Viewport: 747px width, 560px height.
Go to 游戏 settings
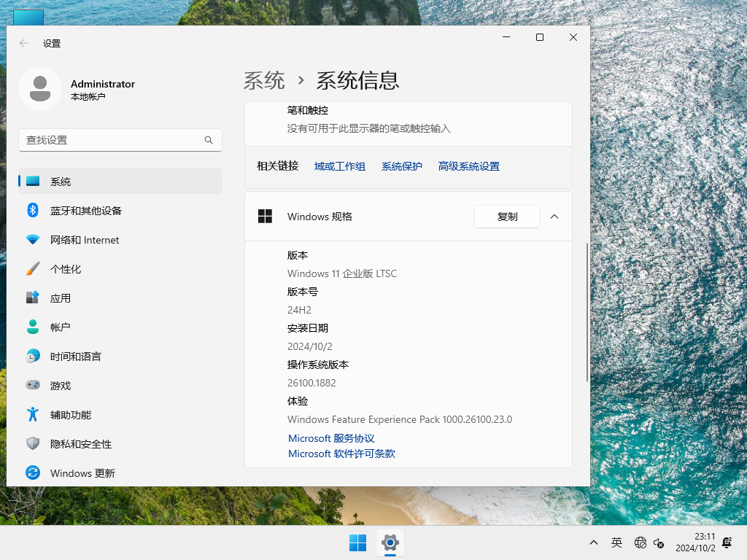click(120, 385)
